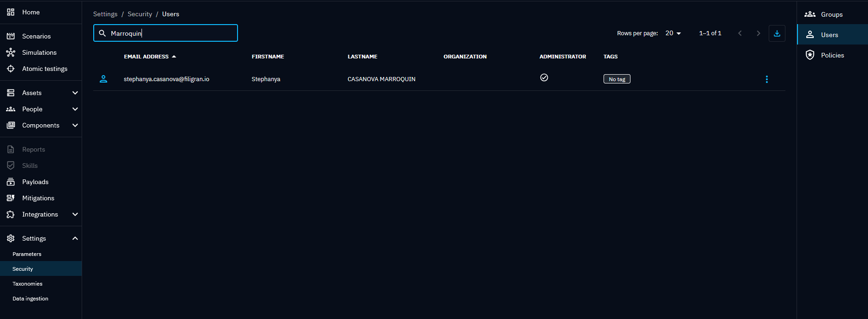Image resolution: width=868 pixels, height=319 pixels.
Task: Select Taxonomies under Settings
Action: pyautogui.click(x=27, y=284)
